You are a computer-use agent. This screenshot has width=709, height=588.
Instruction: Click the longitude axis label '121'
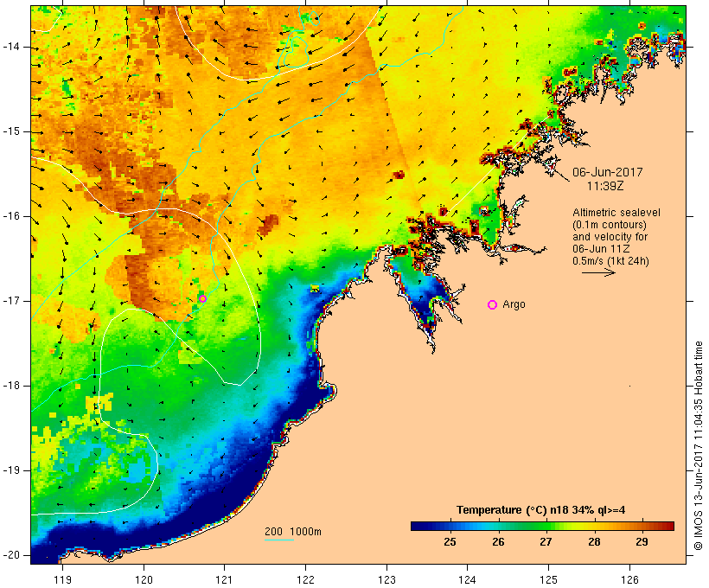[x=224, y=579]
